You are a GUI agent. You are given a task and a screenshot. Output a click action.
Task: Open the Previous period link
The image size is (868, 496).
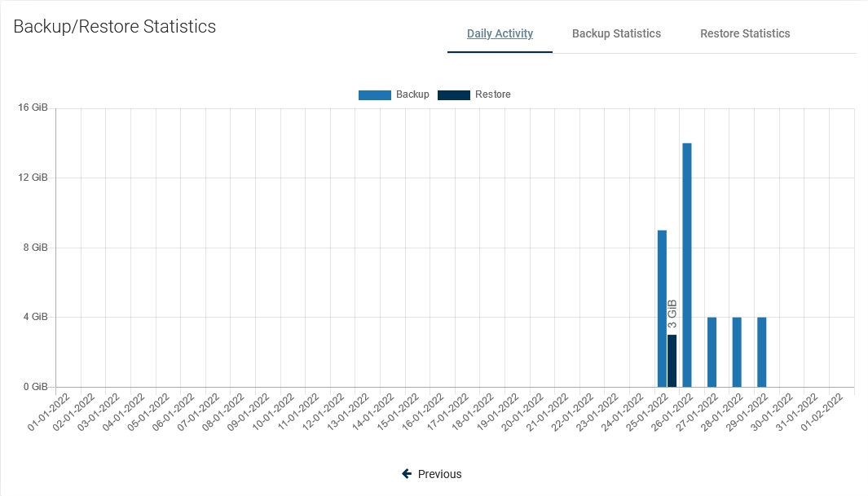439,474
